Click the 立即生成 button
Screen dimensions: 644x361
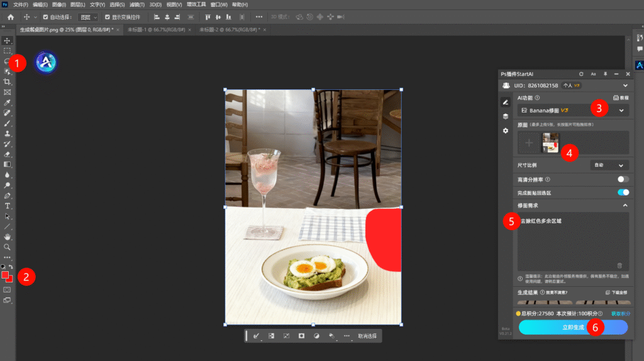click(x=572, y=327)
